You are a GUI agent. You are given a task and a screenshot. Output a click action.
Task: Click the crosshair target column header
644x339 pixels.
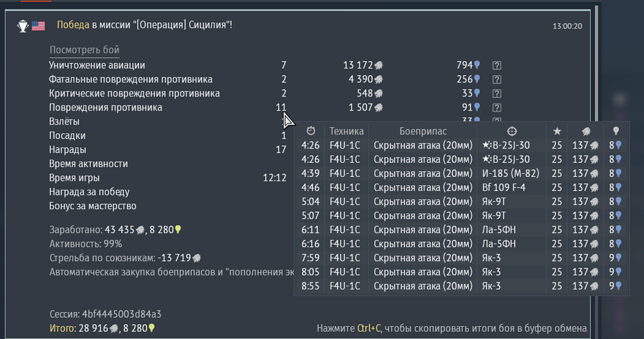(x=512, y=131)
